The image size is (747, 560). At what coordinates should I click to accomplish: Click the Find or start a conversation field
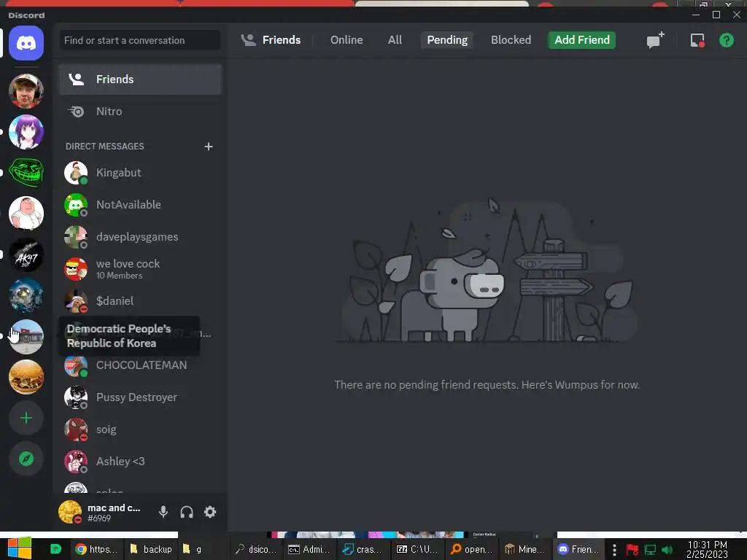tap(140, 41)
